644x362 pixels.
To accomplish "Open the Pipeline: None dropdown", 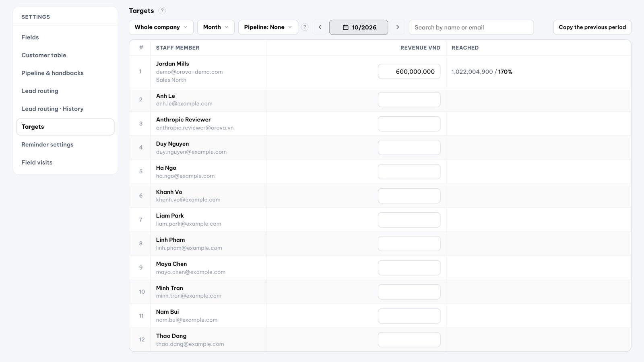I will tap(268, 27).
